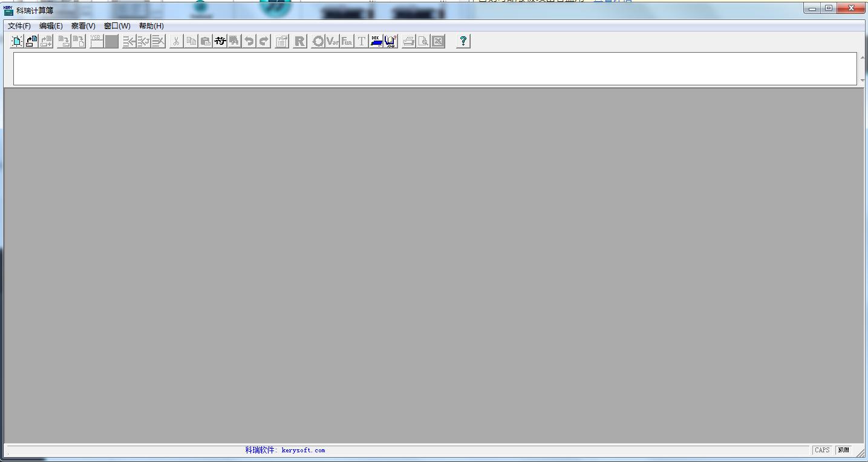Click the bold R toolbar icon
The width and height of the screenshot is (868, 462).
point(299,41)
